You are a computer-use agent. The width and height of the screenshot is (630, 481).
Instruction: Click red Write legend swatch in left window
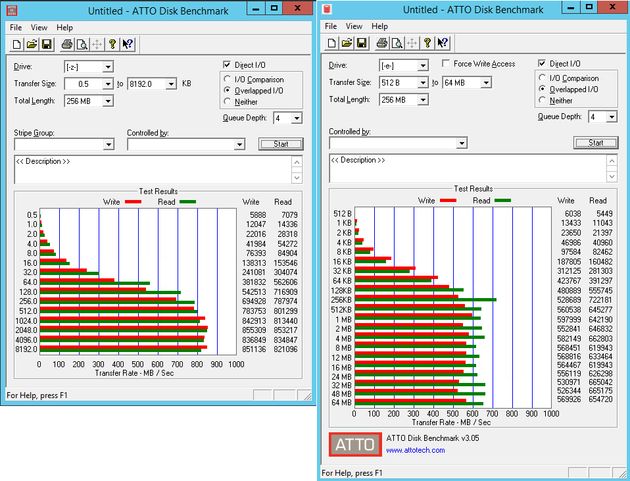[133, 202]
